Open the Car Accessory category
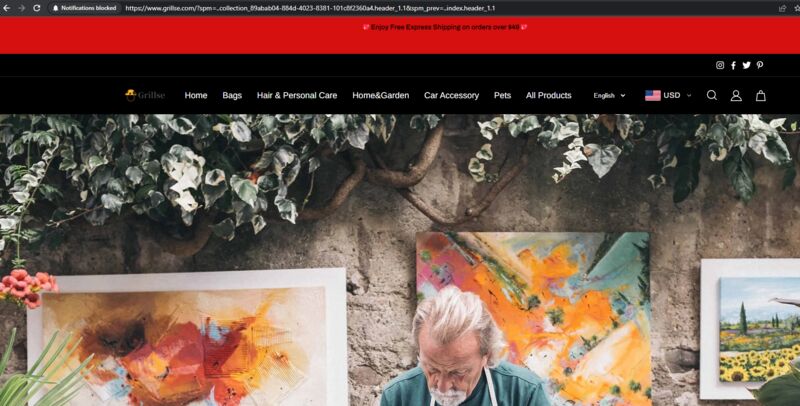The image size is (800, 406). [452, 95]
